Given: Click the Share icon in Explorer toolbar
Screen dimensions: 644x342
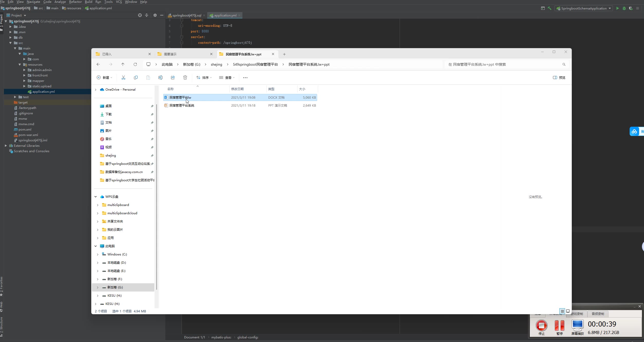Looking at the screenshot, I should pos(173,78).
